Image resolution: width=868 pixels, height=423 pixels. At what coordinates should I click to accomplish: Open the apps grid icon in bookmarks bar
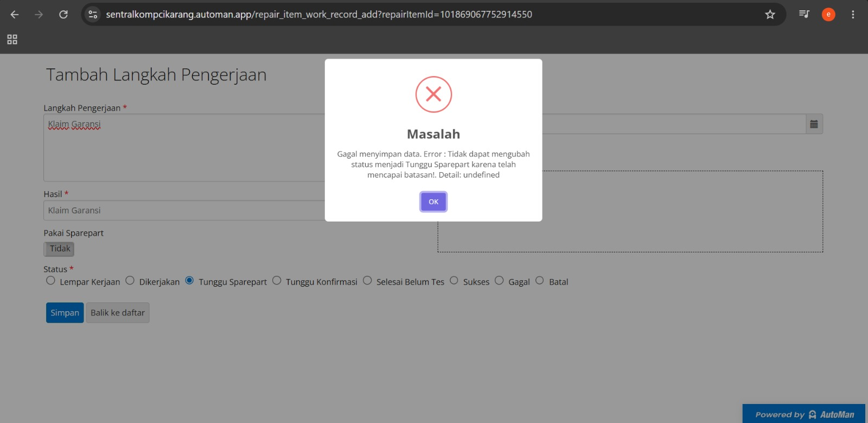point(12,39)
